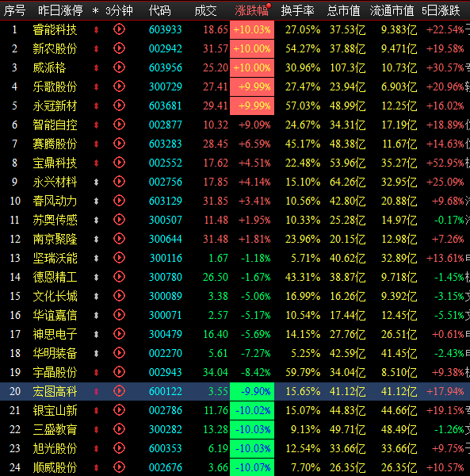This screenshot has width=470, height=476.
Task: Click the play icon in 宏图高科 row
Action: pos(119,391)
